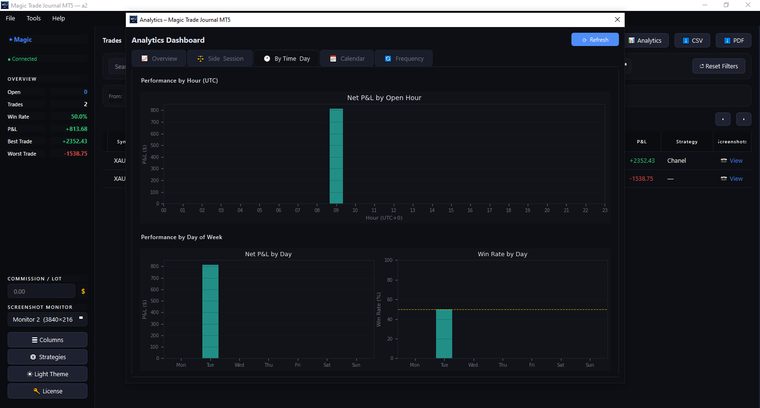This screenshot has height=408, width=760.
Task: Click the camera icon in the -1538.75 row
Action: pyautogui.click(x=724, y=178)
